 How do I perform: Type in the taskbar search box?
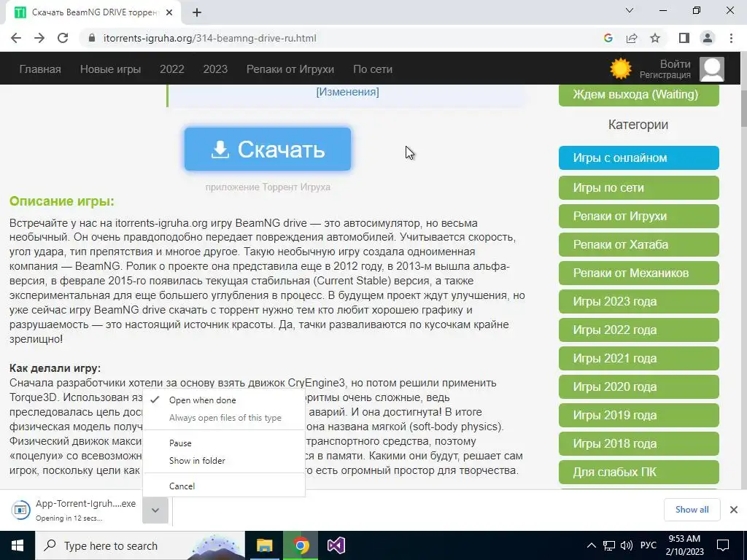point(139,545)
